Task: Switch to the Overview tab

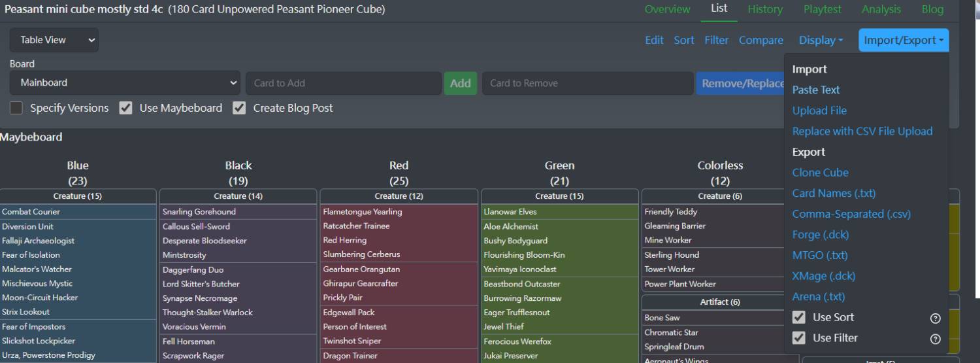Action: click(667, 9)
